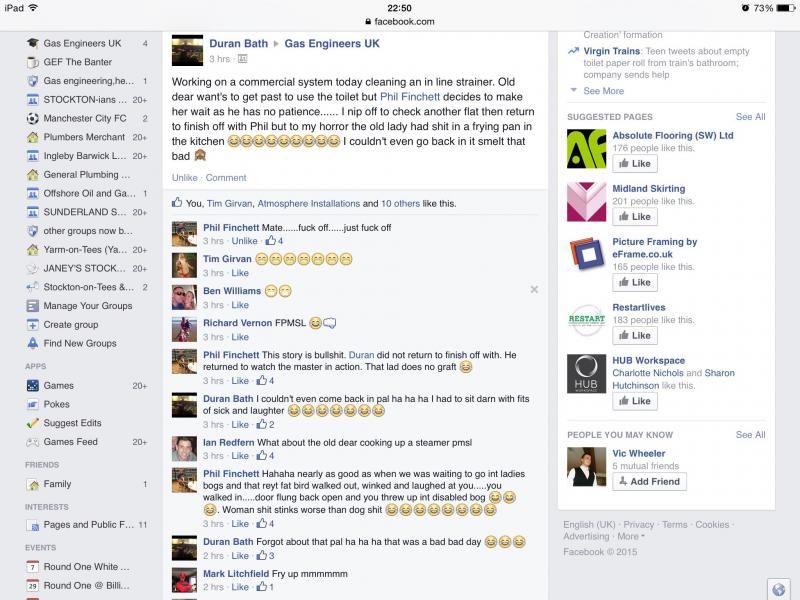800x600 pixels.
Task: Open the More footer dropdown
Action: 631,536
